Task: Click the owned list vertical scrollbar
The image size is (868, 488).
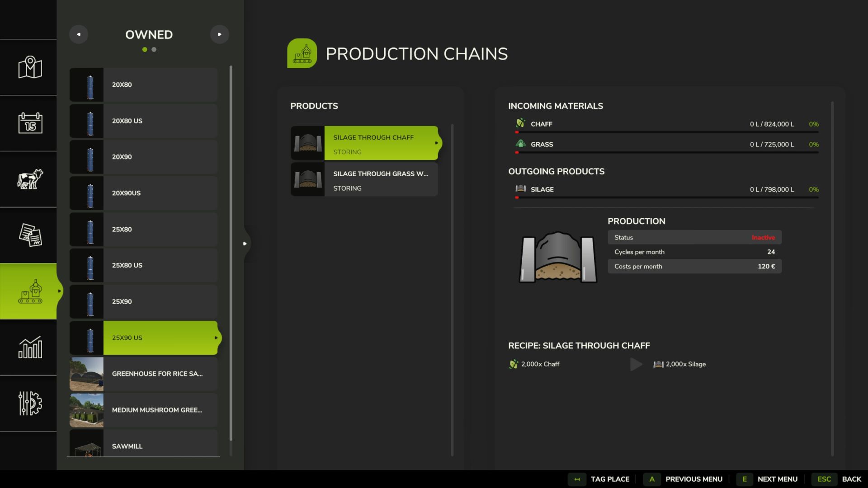Action: click(x=231, y=253)
